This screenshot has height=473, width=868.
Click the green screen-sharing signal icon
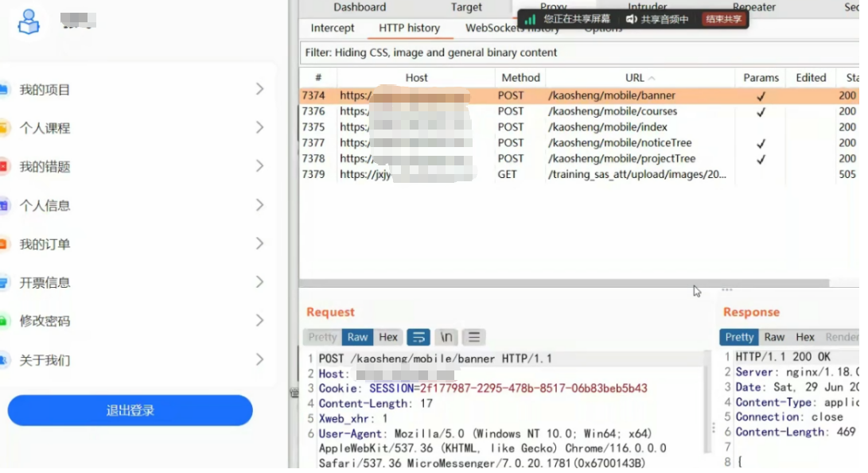click(530, 19)
